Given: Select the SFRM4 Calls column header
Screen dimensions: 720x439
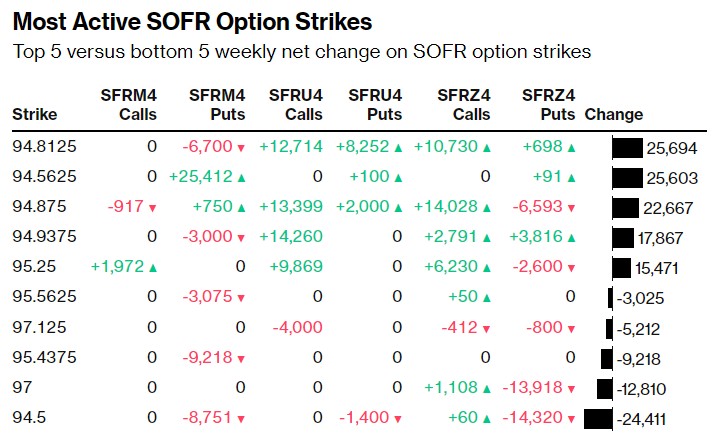Looking at the screenshot, I should 129,105.
